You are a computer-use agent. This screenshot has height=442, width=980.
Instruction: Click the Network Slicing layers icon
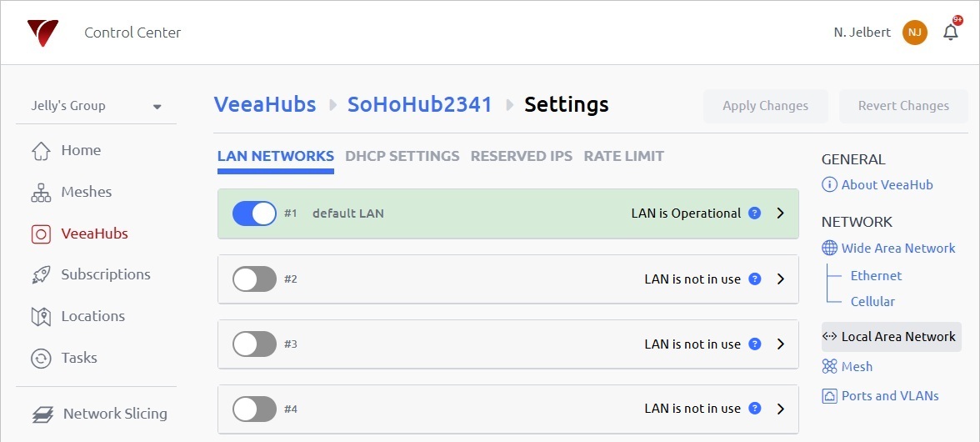tap(42, 414)
